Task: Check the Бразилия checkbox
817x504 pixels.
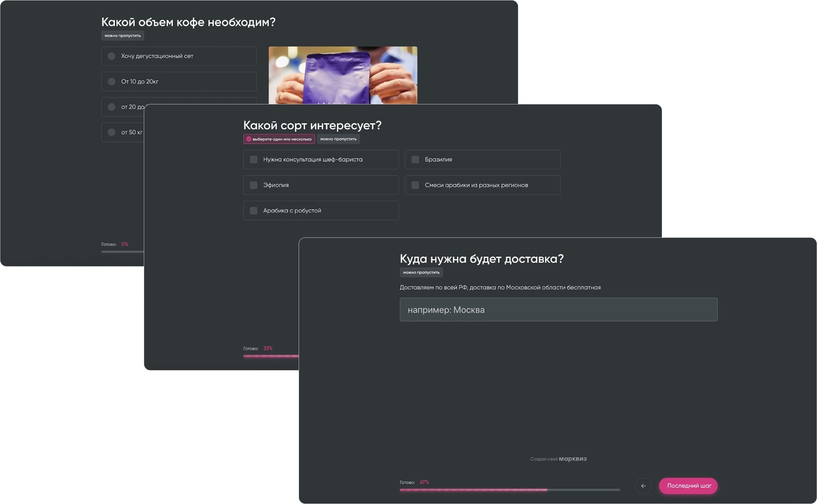Action: click(x=415, y=159)
